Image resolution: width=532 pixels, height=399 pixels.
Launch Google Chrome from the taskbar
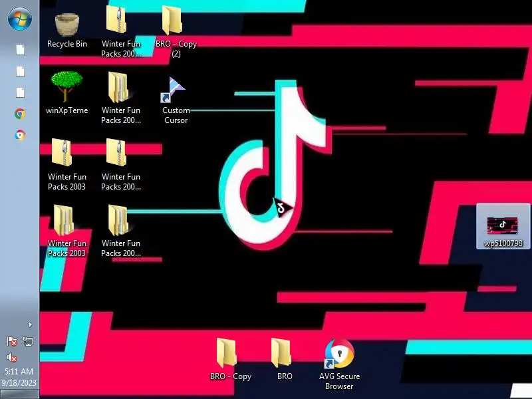click(20, 114)
